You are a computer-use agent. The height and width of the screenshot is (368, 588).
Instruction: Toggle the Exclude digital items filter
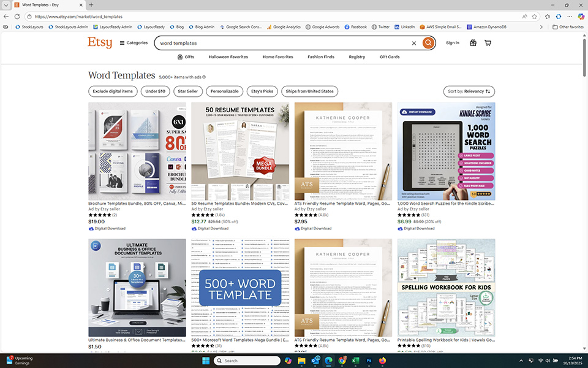click(x=114, y=91)
